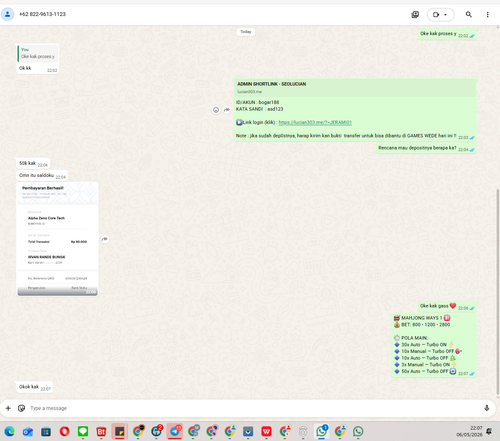Open Outlook from the taskbar
500x441 pixels.
click(28, 432)
